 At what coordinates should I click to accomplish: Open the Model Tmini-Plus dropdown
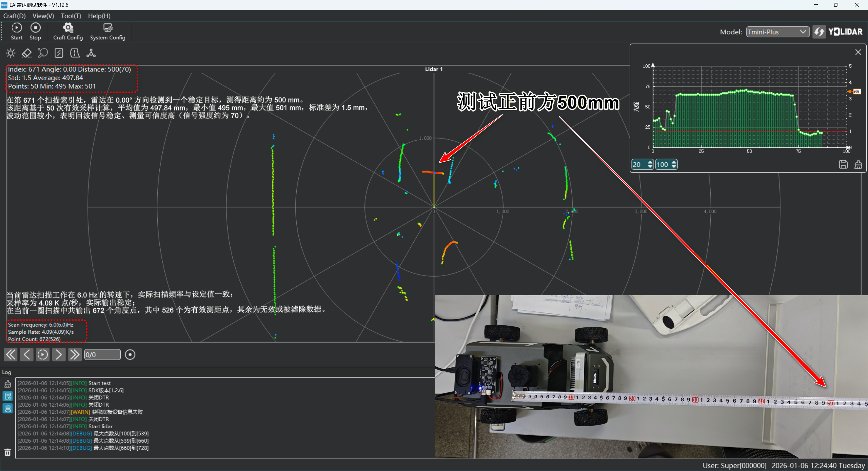pyautogui.click(x=777, y=32)
